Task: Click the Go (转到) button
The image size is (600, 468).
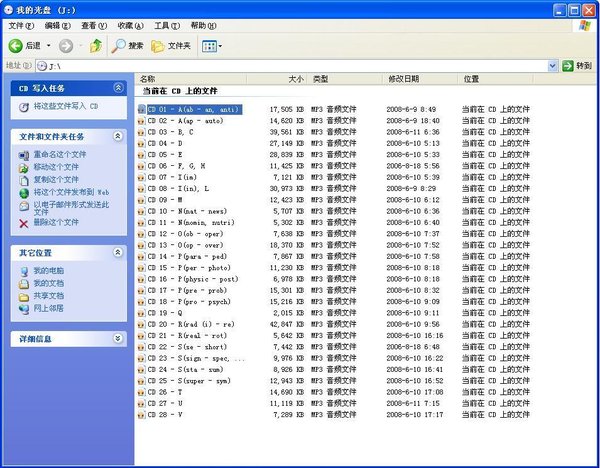Action: click(x=577, y=66)
